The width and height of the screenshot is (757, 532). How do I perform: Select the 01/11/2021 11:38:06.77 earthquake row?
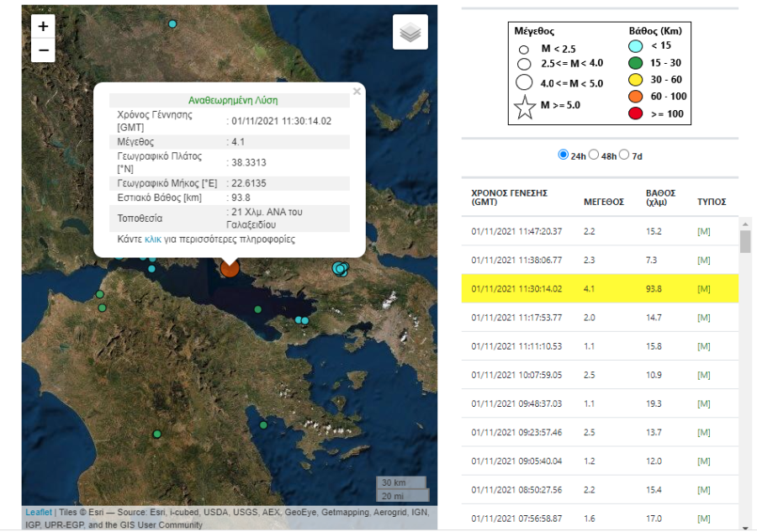pyautogui.click(x=600, y=260)
